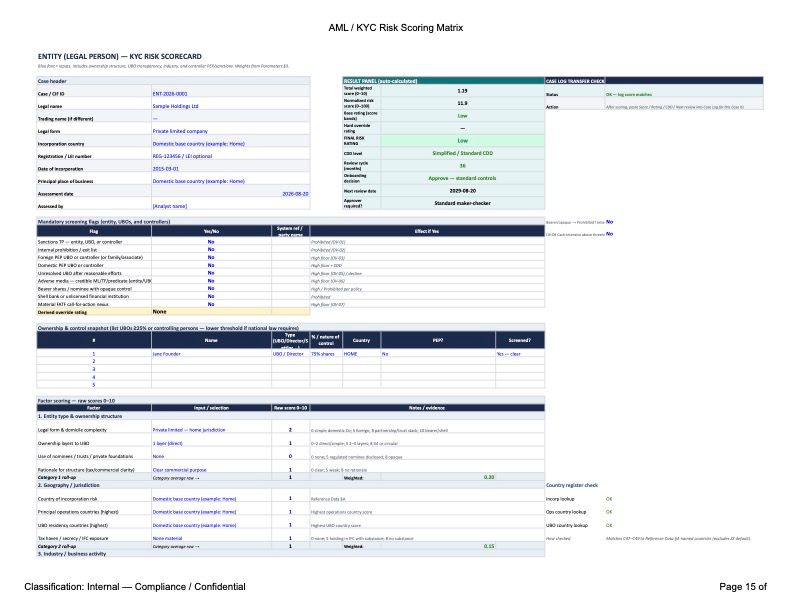Click the '2. Geography / jurisdiction' heading
The image size is (792, 612).
point(69,485)
